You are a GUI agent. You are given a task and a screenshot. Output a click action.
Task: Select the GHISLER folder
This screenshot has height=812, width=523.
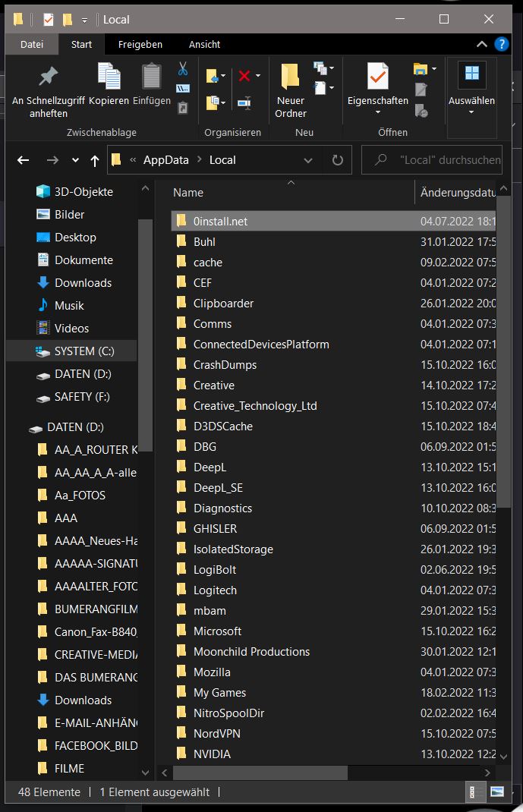(x=333, y=529)
